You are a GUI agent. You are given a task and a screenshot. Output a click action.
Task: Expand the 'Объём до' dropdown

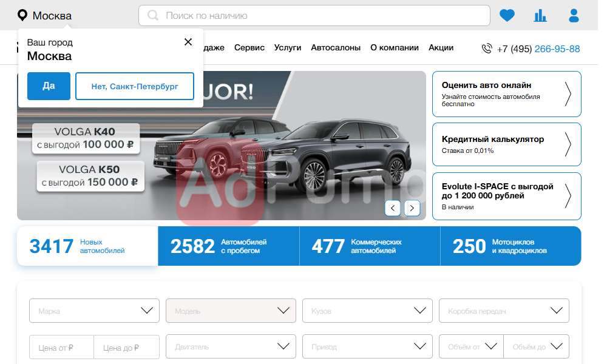[537, 346]
